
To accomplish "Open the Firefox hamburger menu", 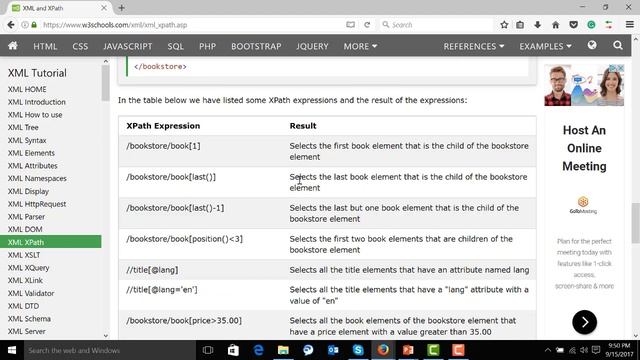I will click(629, 25).
